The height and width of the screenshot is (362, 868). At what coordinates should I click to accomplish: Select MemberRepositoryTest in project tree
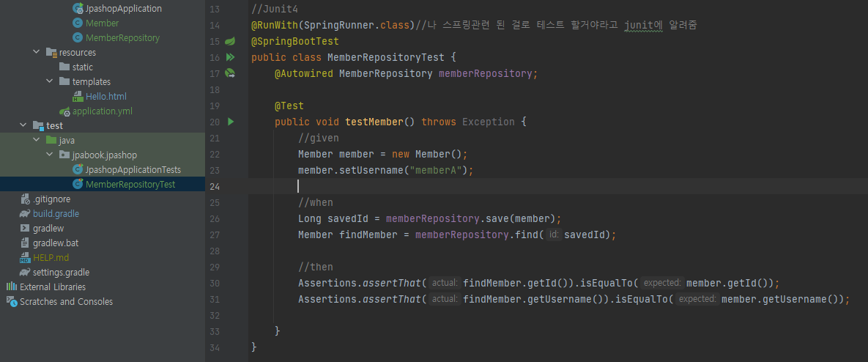tap(130, 185)
